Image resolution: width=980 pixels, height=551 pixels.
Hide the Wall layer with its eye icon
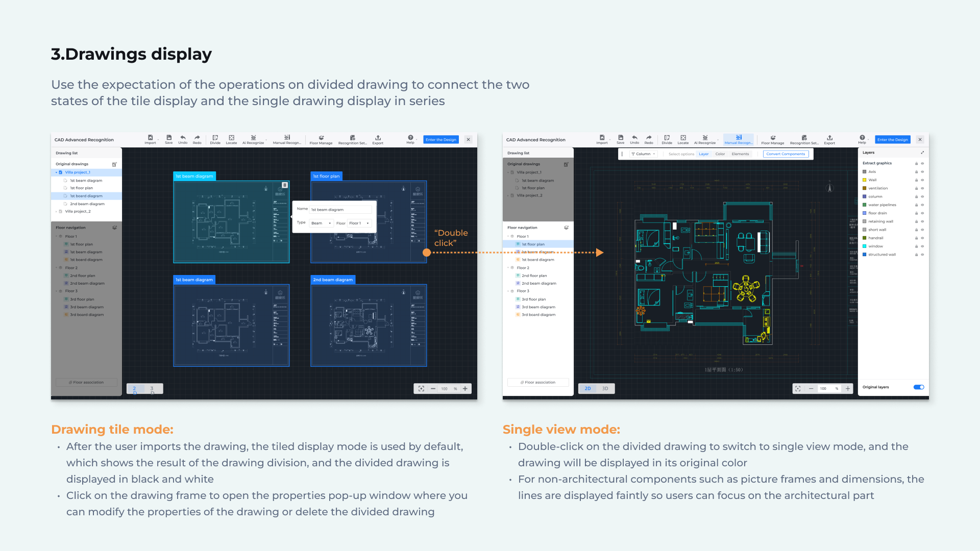point(922,180)
